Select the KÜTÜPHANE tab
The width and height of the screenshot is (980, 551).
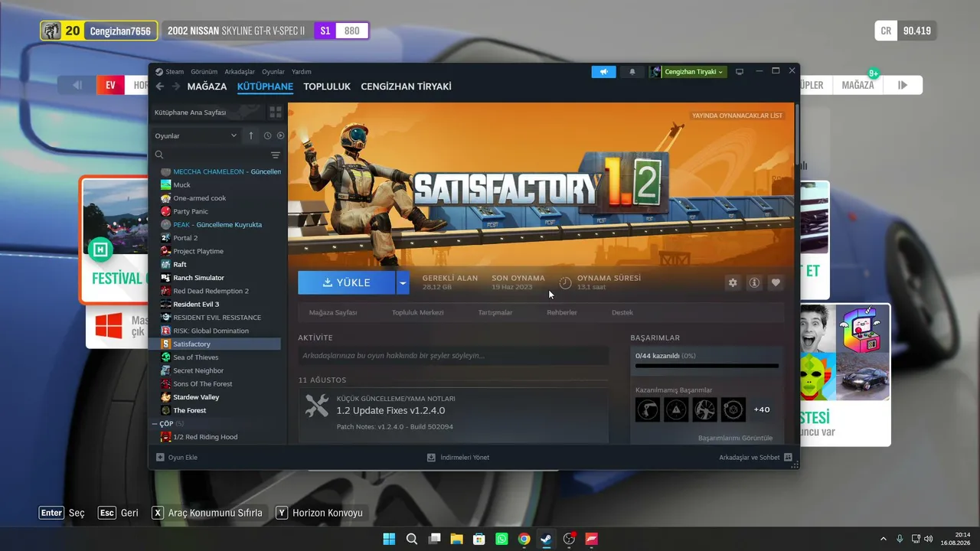tap(265, 86)
